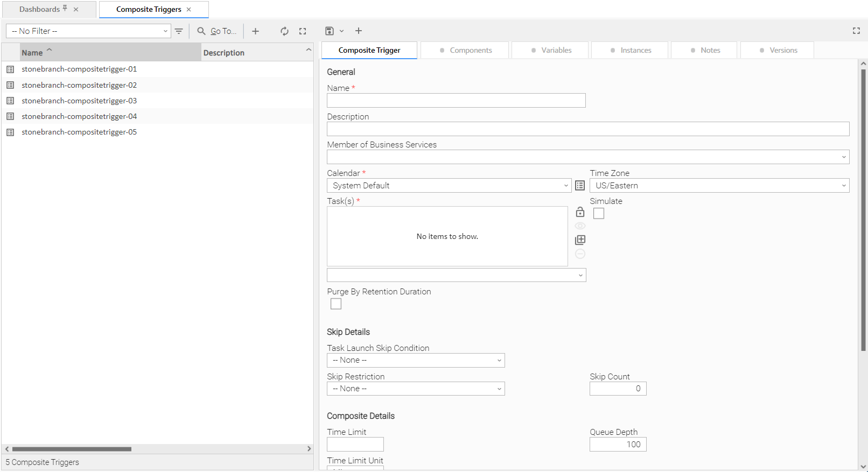The height and width of the screenshot is (472, 868).
Task: Open the Calendar details icon
Action: pyautogui.click(x=580, y=186)
